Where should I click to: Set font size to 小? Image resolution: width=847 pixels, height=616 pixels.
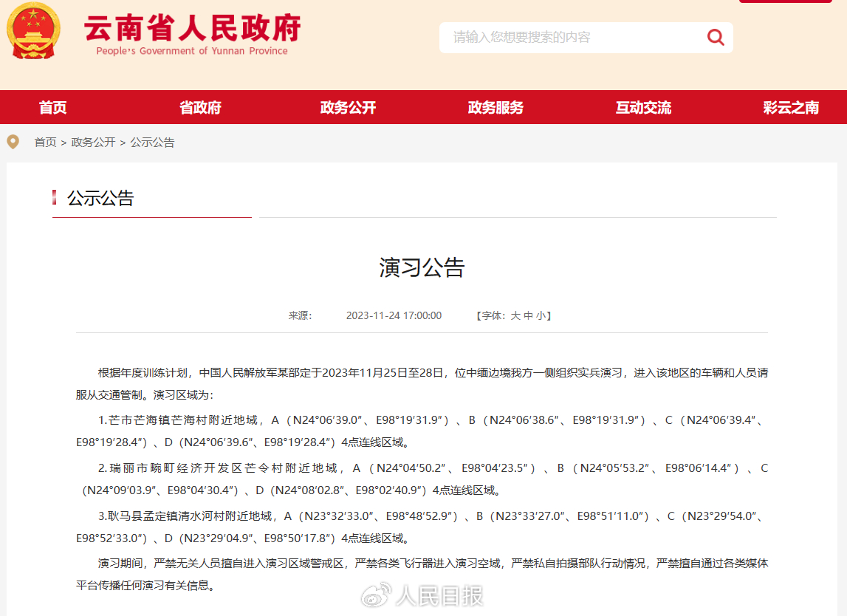(541, 315)
